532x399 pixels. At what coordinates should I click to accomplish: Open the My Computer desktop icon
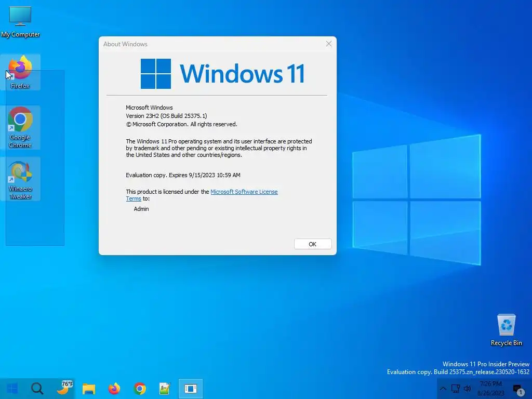tap(20, 22)
